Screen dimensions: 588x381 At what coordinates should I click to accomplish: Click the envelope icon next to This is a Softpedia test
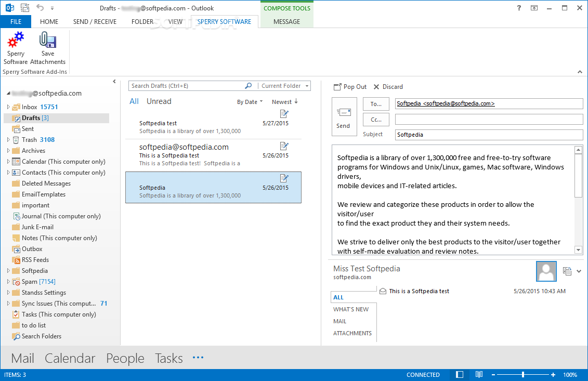383,291
